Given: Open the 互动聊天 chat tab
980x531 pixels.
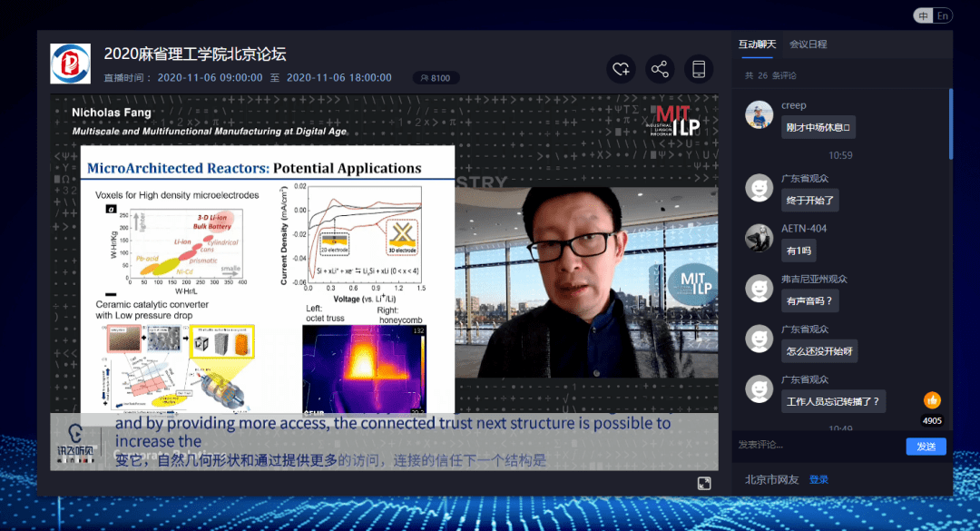Looking at the screenshot, I should [x=757, y=44].
